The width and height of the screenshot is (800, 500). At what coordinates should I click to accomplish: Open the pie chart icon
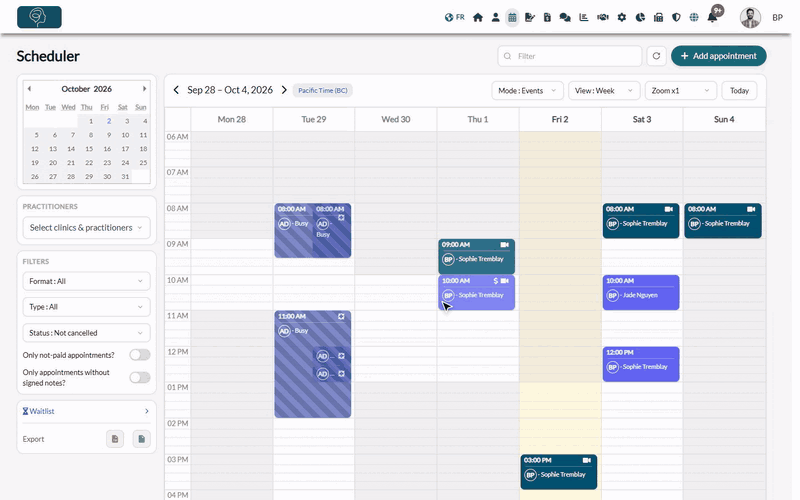(x=640, y=17)
